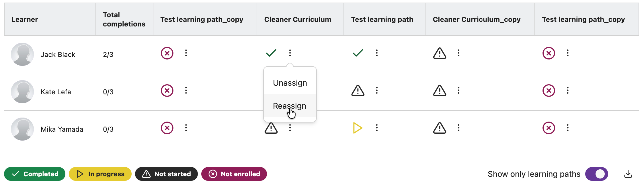Click Mika Yamada's not-started warning icon under Cleaner Curriculum

click(271, 128)
